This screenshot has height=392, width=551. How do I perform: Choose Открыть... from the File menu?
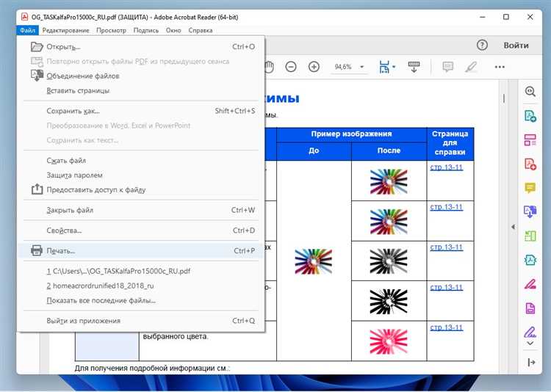pos(140,47)
